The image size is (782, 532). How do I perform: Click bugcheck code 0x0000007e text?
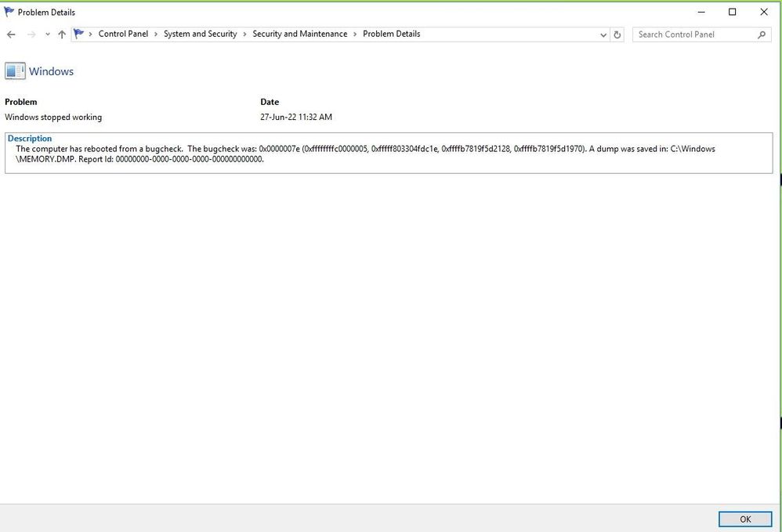click(279, 149)
